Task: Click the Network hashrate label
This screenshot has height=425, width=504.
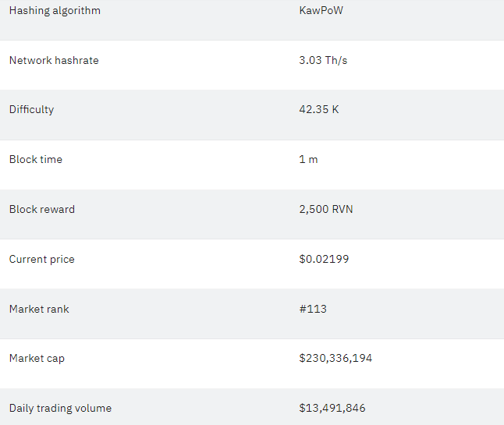Action: 54,60
